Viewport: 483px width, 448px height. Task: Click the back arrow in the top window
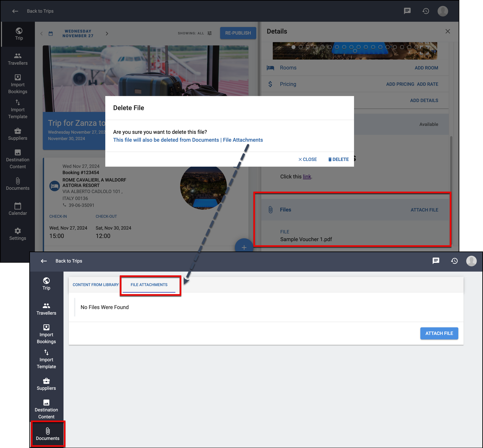pyautogui.click(x=15, y=11)
